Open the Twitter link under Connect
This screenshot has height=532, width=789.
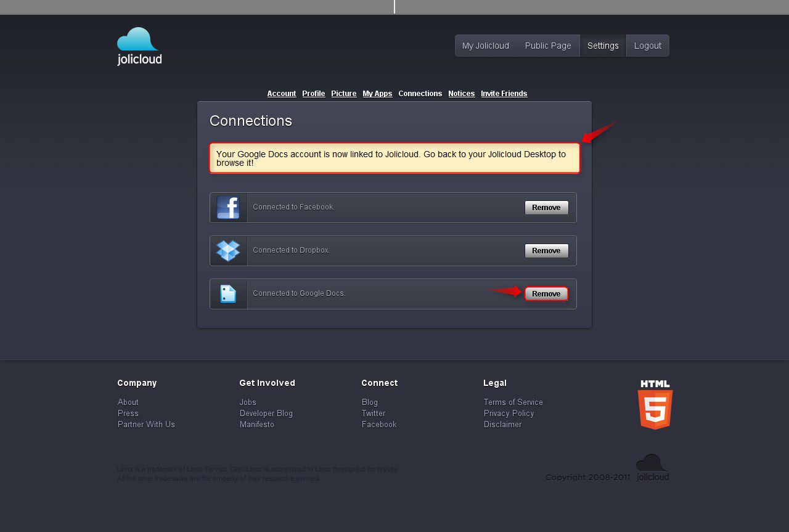click(x=374, y=413)
